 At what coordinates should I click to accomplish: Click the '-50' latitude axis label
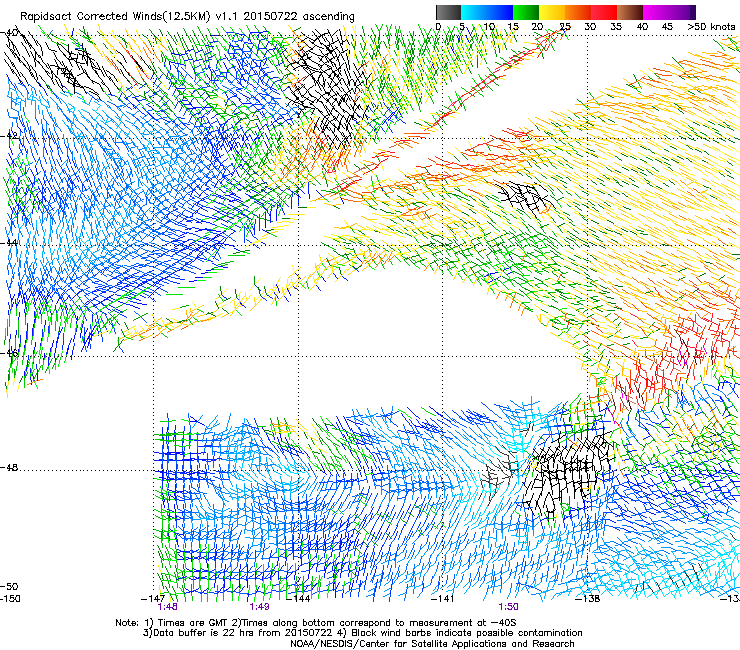point(9,586)
